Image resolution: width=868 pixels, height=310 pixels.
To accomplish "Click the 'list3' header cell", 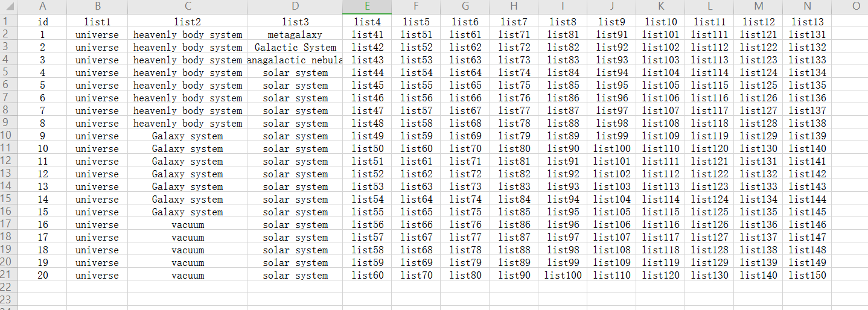I will click(x=295, y=22).
